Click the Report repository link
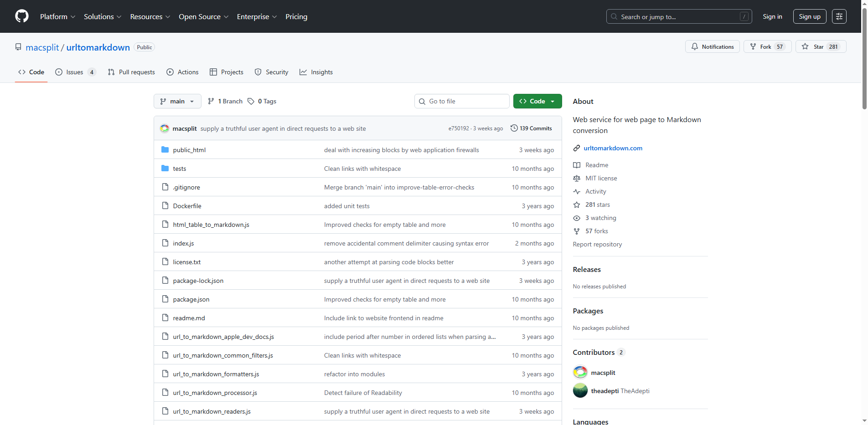 click(x=597, y=244)
